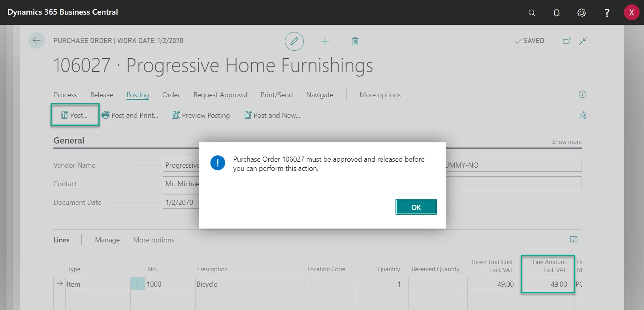Click the Document Date field
The image size is (644, 310).
(x=181, y=202)
